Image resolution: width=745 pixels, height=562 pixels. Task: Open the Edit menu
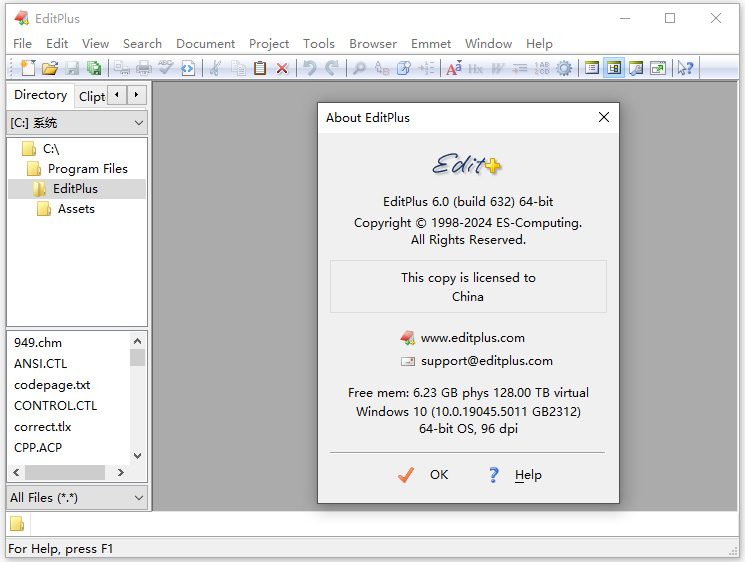pyautogui.click(x=57, y=44)
